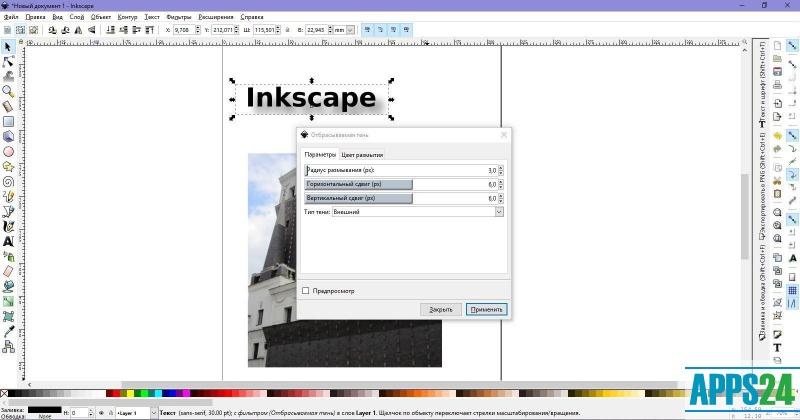Open Экспортировать в PNG docked panel tab

click(762, 187)
